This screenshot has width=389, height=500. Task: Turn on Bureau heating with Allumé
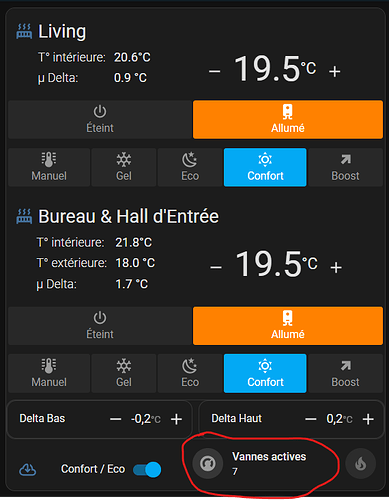tap(288, 326)
